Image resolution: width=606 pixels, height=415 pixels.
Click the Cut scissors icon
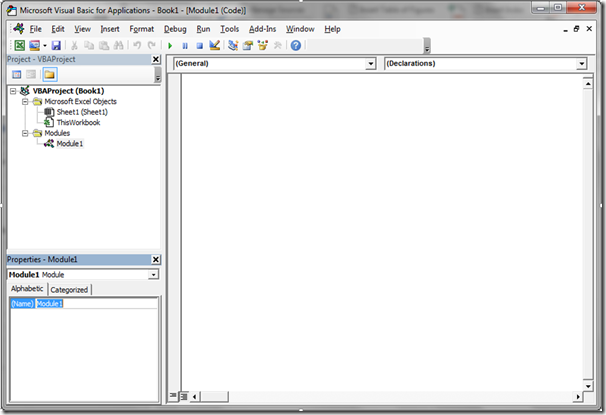pyautogui.click(x=74, y=46)
